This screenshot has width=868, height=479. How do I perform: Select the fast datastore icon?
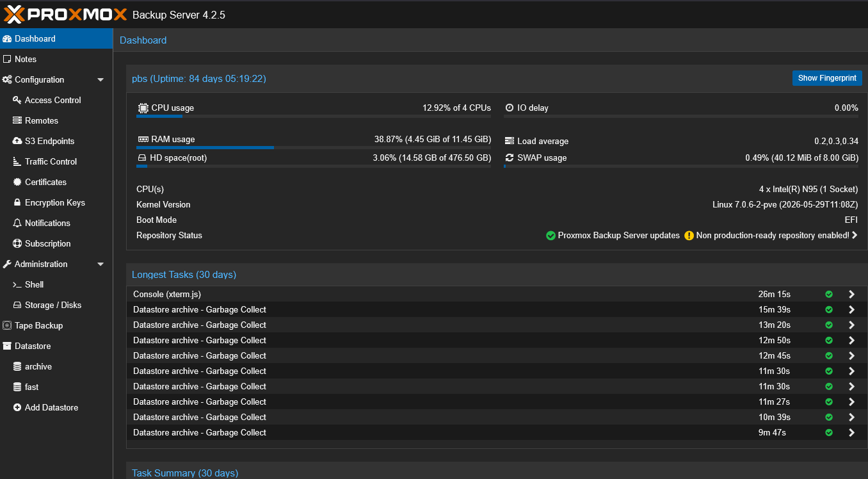pos(17,387)
